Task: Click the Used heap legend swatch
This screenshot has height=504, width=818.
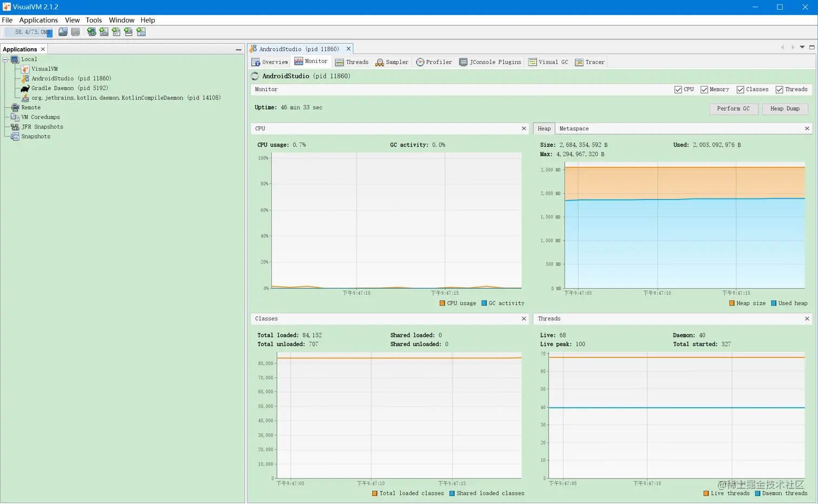Action: [774, 303]
